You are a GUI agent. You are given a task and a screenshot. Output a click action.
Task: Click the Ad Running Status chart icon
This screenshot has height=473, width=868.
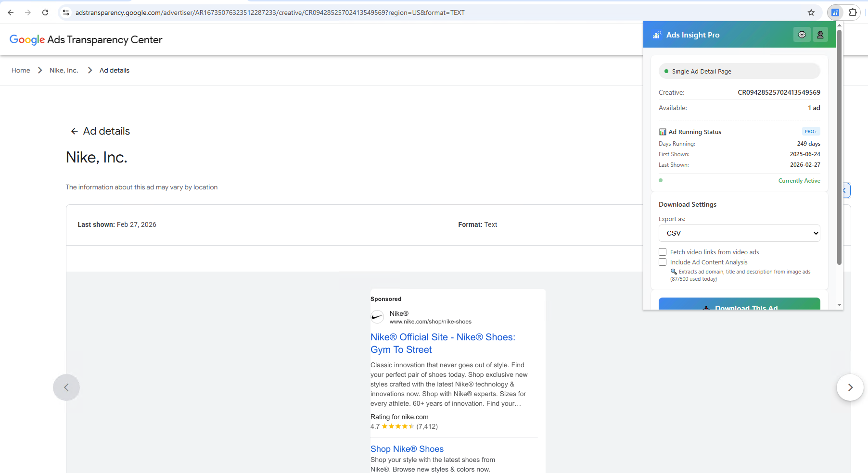tap(663, 131)
